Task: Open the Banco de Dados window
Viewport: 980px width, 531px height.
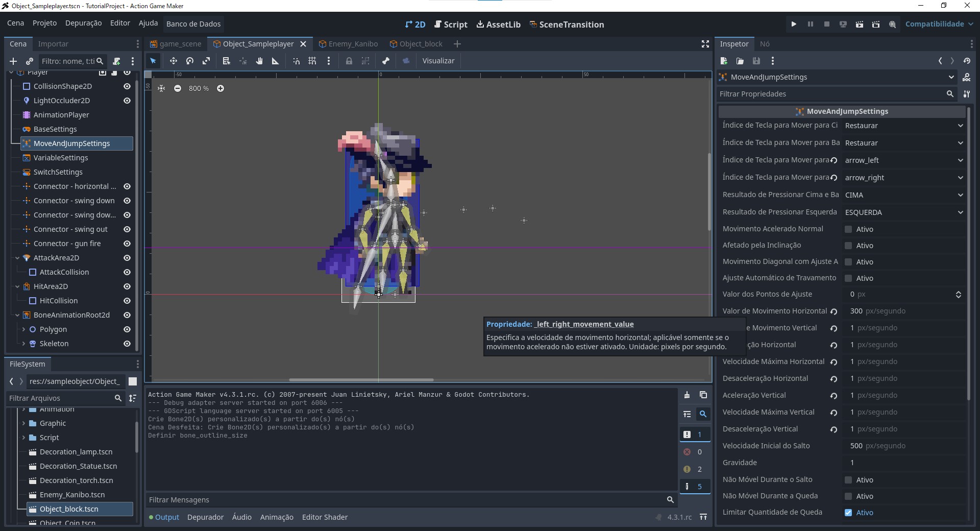Action: pyautogui.click(x=193, y=24)
